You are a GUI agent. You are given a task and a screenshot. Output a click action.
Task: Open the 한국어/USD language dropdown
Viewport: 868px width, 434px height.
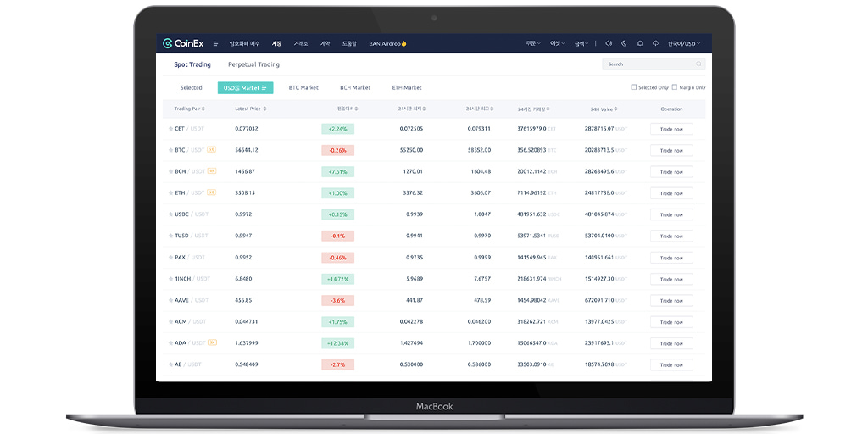tap(684, 43)
